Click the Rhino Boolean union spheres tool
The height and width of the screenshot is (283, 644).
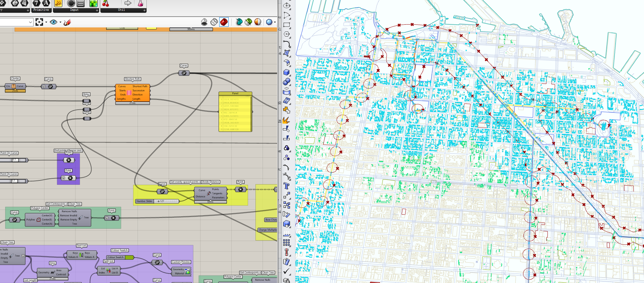point(286,82)
